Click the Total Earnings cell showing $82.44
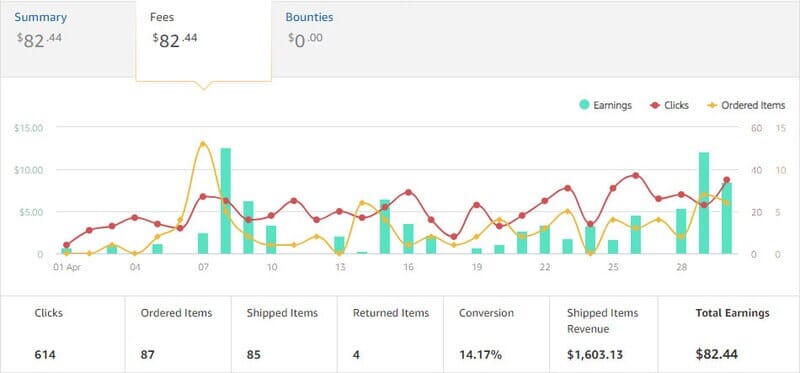The height and width of the screenshot is (373, 800). (x=728, y=334)
